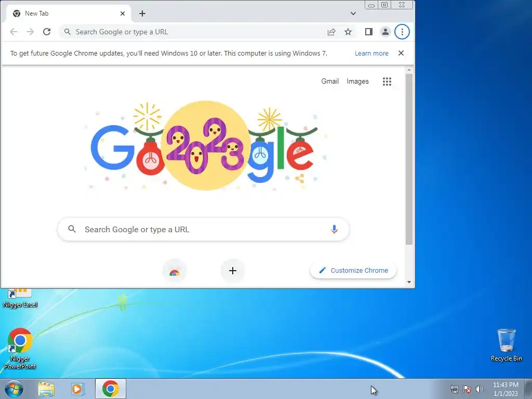The height and width of the screenshot is (399, 532).
Task: Open the Learn more link
Action: [371, 54]
